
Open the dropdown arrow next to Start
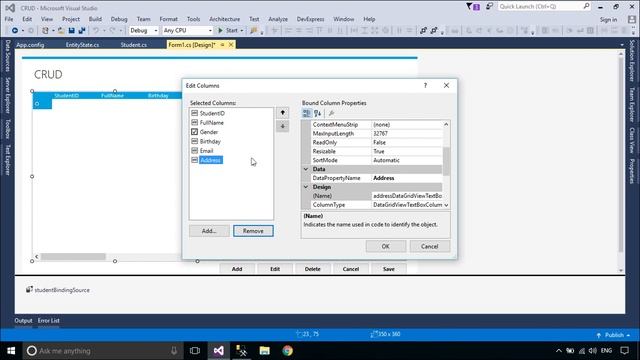click(242, 31)
